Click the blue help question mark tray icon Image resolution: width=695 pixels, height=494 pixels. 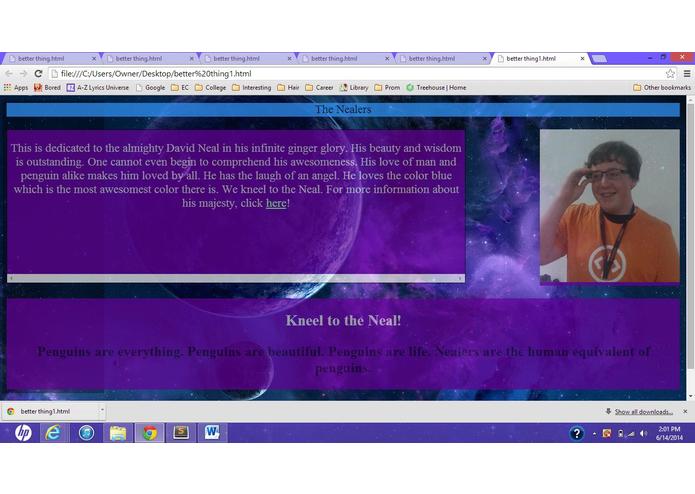tap(576, 433)
